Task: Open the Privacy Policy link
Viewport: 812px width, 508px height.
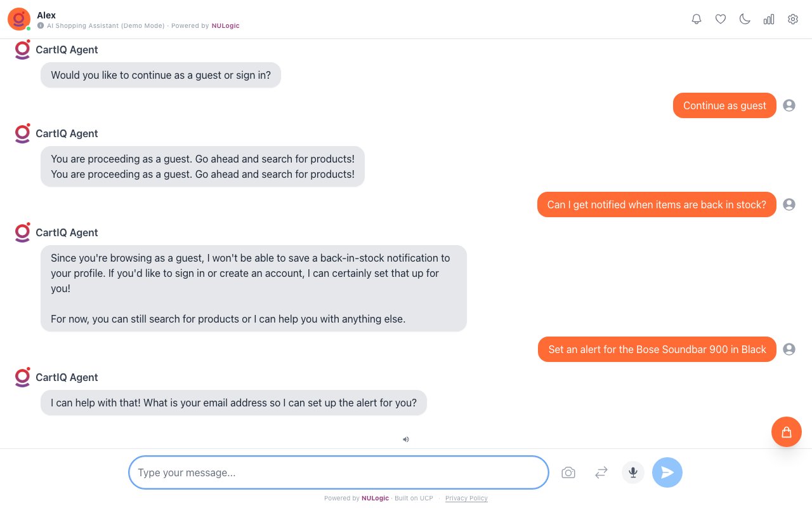Action: (x=466, y=498)
